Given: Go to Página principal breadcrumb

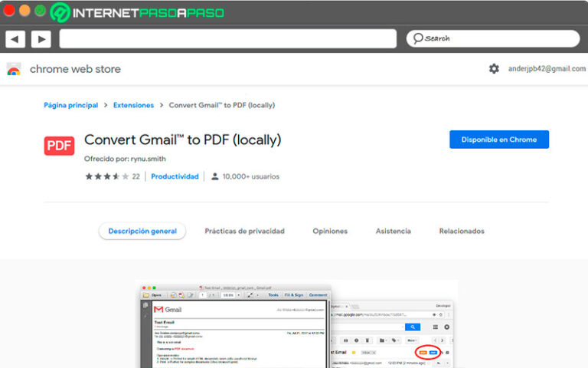Looking at the screenshot, I should 71,105.
